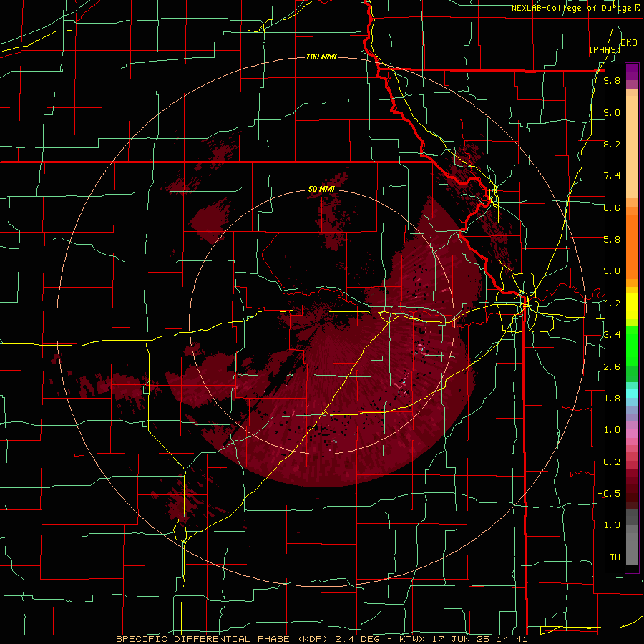The image size is (644, 644).
Task: Click the DKD label above the color scale
Action: [x=629, y=43]
